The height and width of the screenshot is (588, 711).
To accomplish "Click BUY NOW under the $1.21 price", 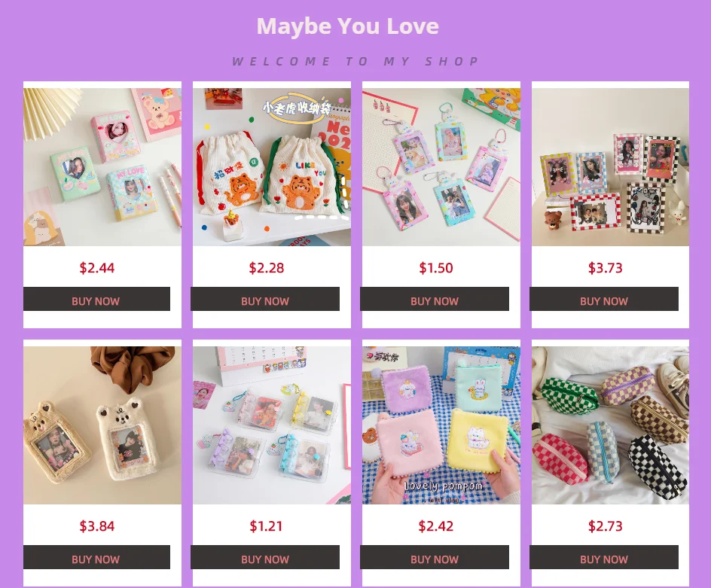I will point(265,557).
